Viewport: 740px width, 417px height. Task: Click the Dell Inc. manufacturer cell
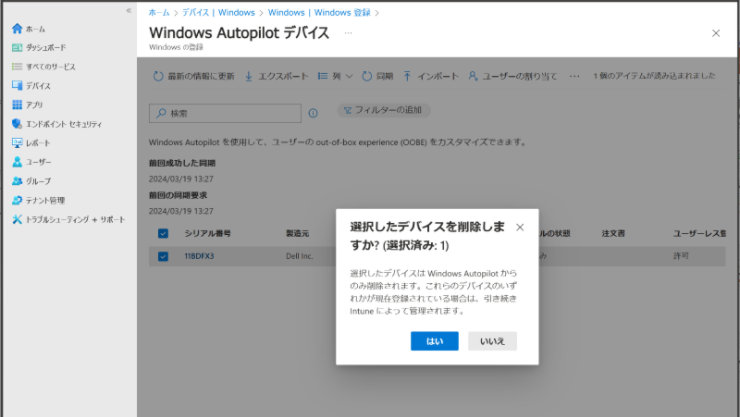point(299,256)
